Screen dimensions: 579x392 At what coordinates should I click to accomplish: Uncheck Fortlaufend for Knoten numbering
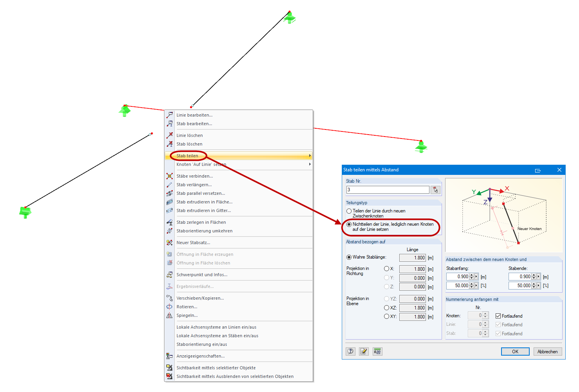point(498,316)
